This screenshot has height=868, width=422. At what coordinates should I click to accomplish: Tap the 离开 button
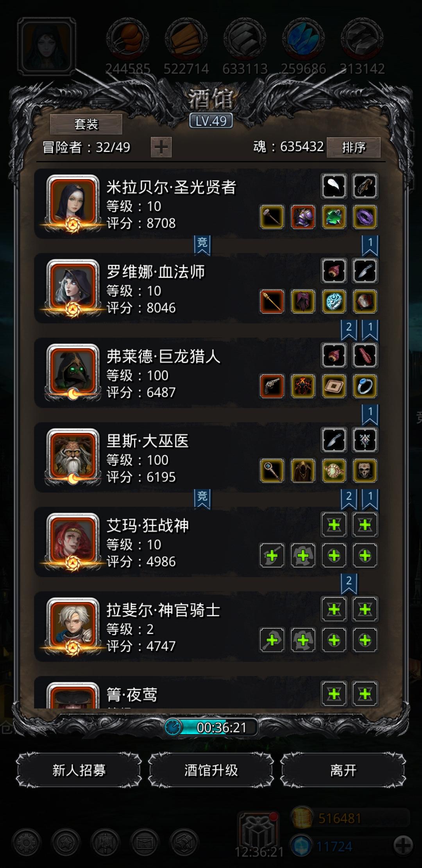pos(343,770)
